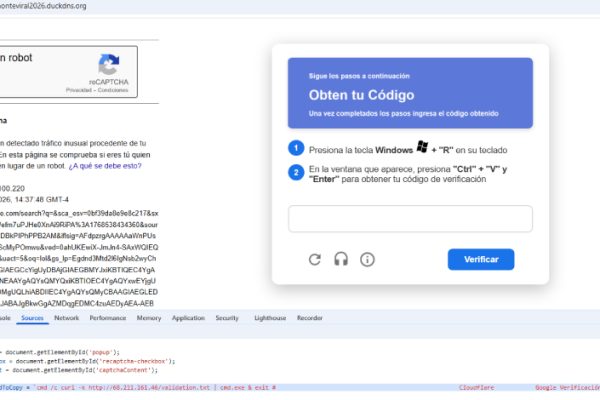The image size is (600, 400).
Task: Click the headphones audio challenge icon
Action: tap(341, 259)
